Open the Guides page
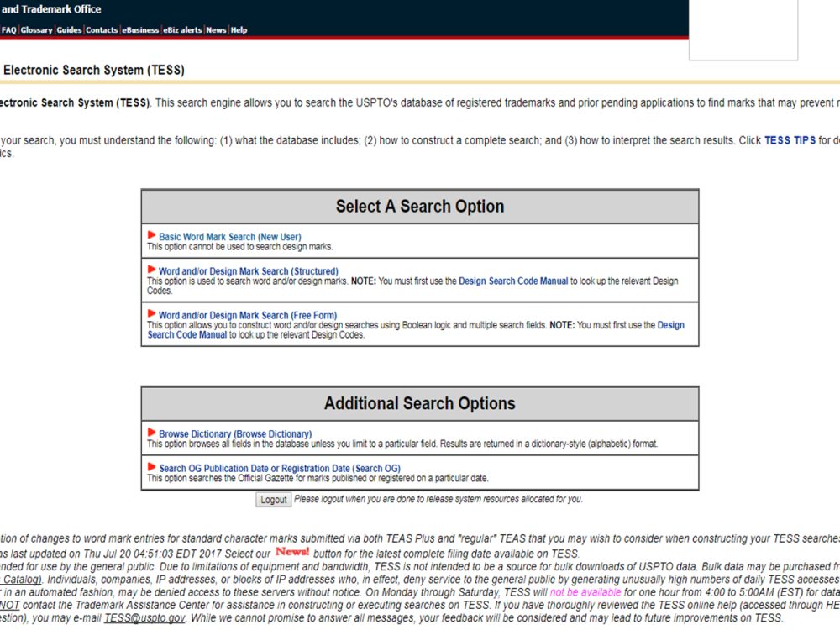 tap(68, 29)
